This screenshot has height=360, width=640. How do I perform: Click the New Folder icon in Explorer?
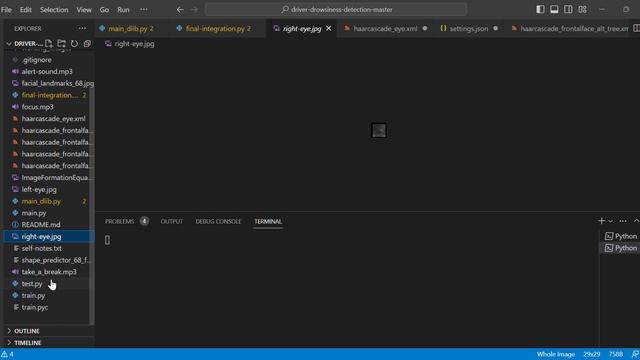(61, 43)
